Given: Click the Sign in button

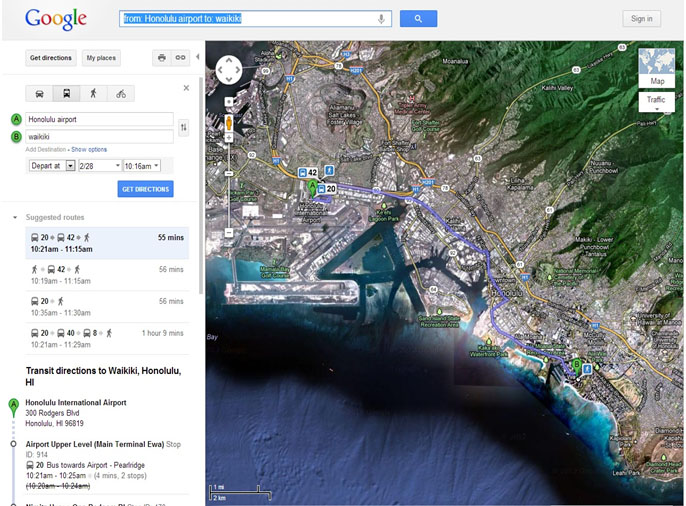Looking at the screenshot, I should point(641,19).
